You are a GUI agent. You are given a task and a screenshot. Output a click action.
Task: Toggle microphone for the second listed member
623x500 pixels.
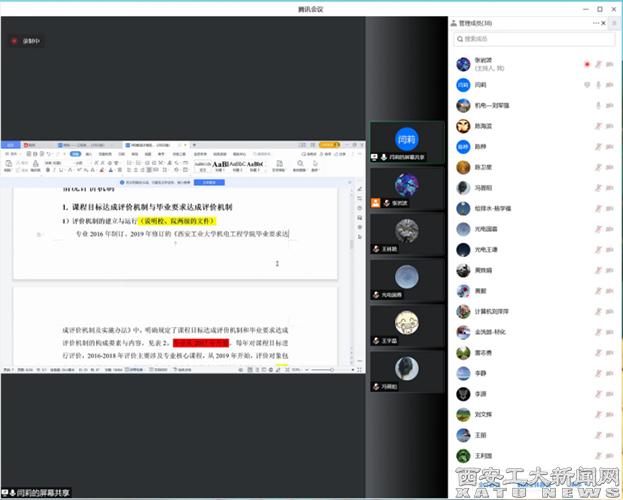pyautogui.click(x=598, y=85)
